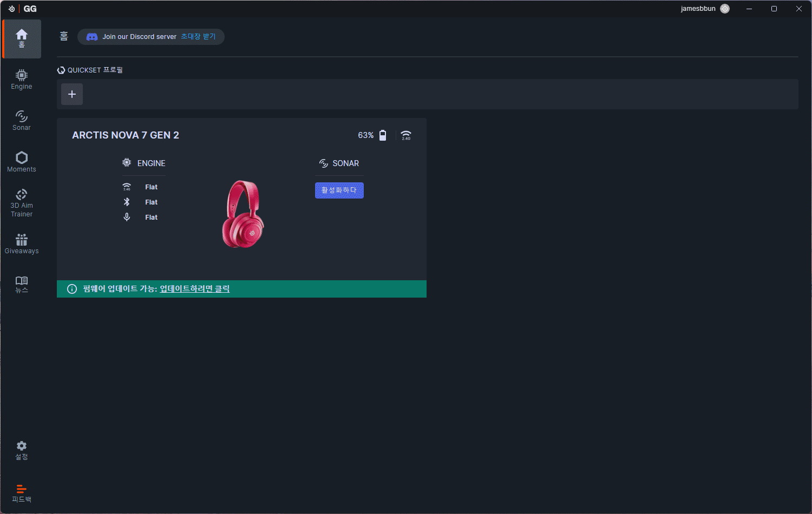
Task: Click the firmware update link 업데이트하려면 클릭
Action: click(195, 289)
